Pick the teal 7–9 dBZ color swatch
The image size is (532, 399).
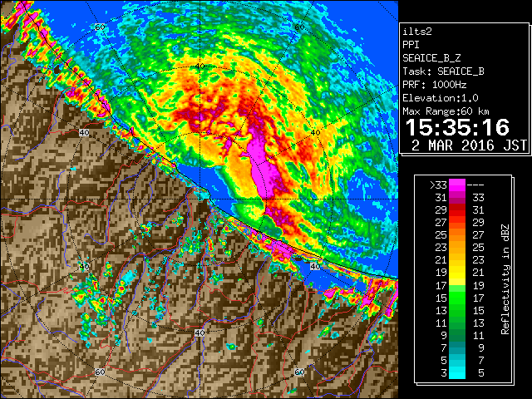[x=457, y=347]
